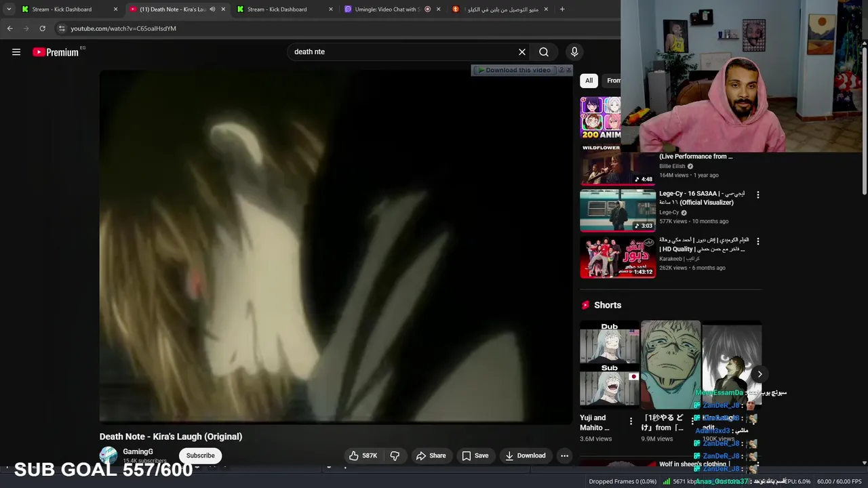Open GamingG channel avatar

tap(108, 455)
